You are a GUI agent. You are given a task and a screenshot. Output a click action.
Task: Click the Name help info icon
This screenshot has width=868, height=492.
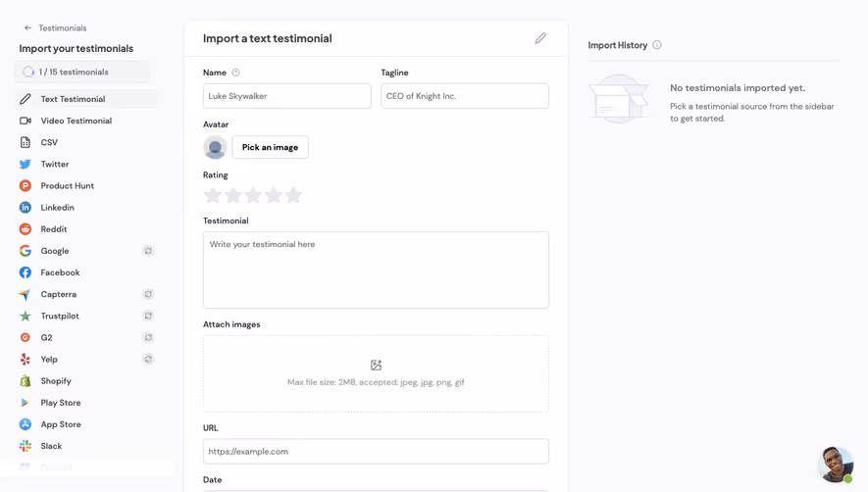[x=235, y=73]
